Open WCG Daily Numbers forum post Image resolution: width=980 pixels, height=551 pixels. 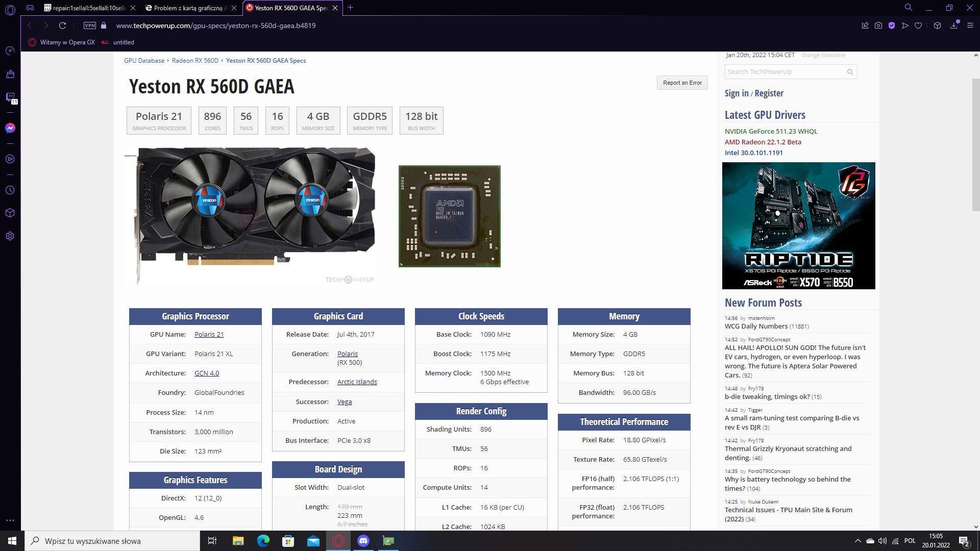pyautogui.click(x=756, y=327)
